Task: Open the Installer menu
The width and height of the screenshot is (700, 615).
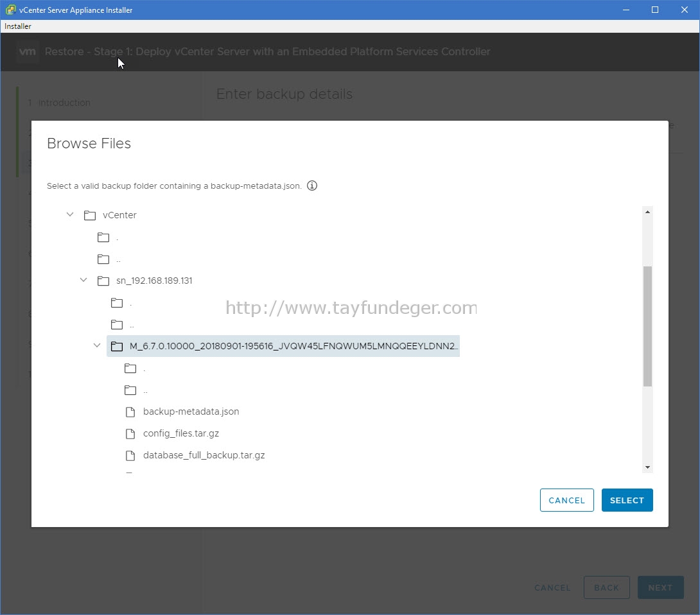Action: (x=18, y=26)
